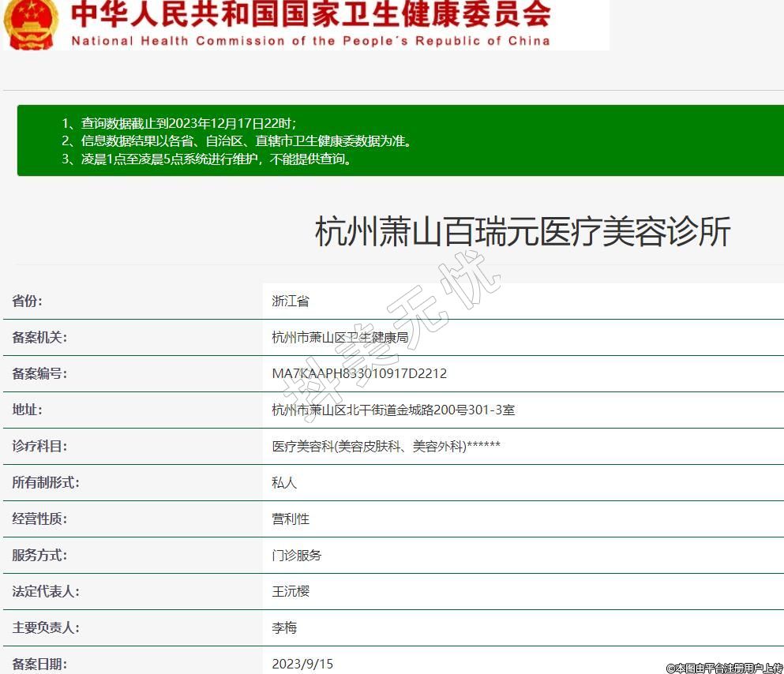Click the person in charge name 李梅

[x=284, y=627]
